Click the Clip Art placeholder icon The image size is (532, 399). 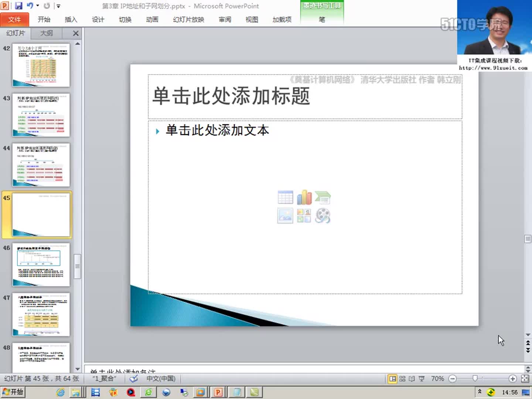point(304,216)
